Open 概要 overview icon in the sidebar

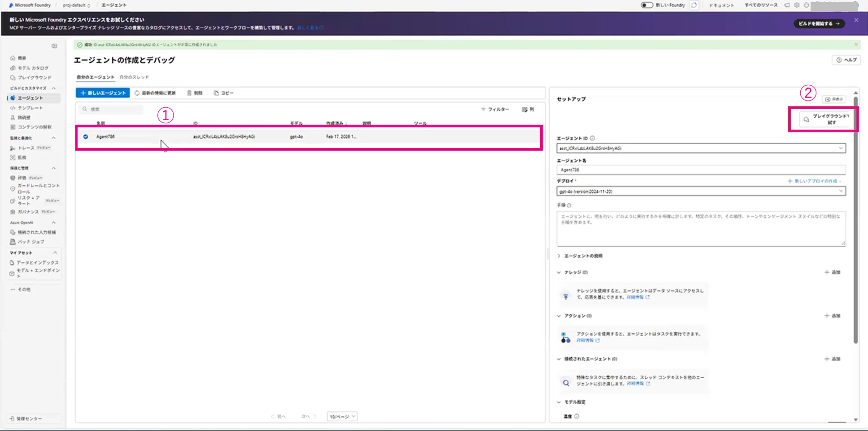pyautogui.click(x=13, y=58)
